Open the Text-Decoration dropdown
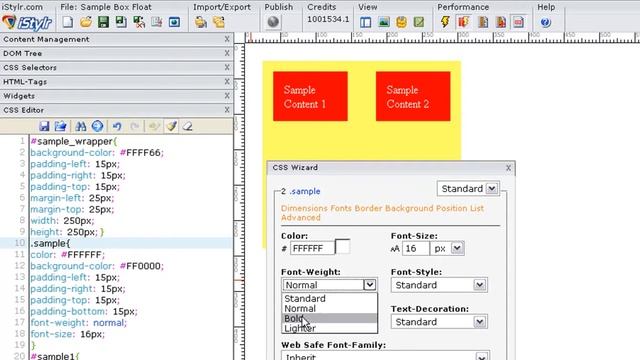 [x=439, y=322]
